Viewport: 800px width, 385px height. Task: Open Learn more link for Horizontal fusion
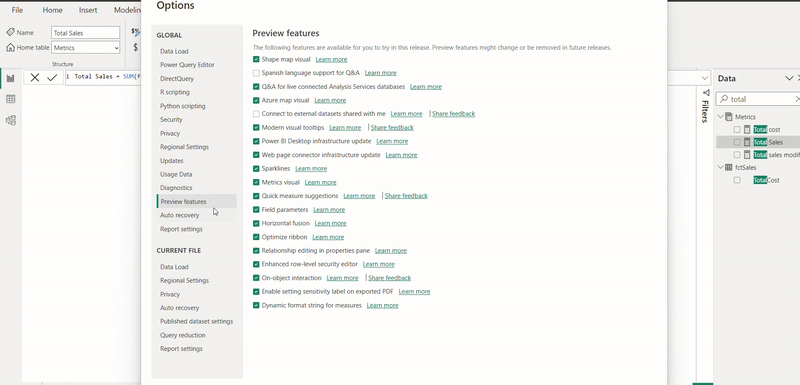click(x=331, y=223)
